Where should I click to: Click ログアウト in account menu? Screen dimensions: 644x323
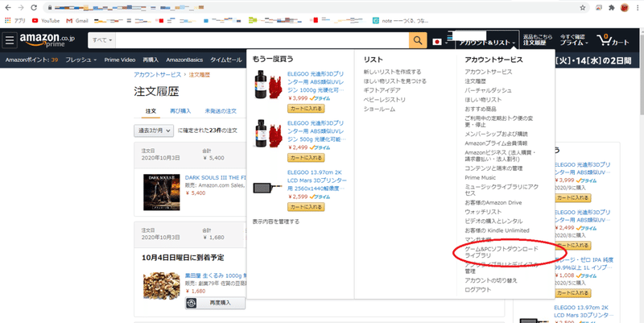tap(477, 290)
